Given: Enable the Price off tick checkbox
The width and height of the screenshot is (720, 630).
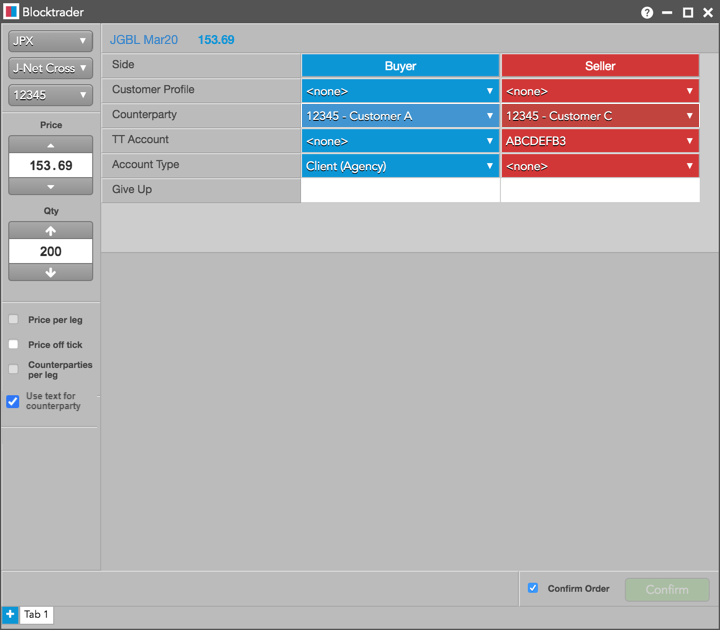Looking at the screenshot, I should point(13,344).
